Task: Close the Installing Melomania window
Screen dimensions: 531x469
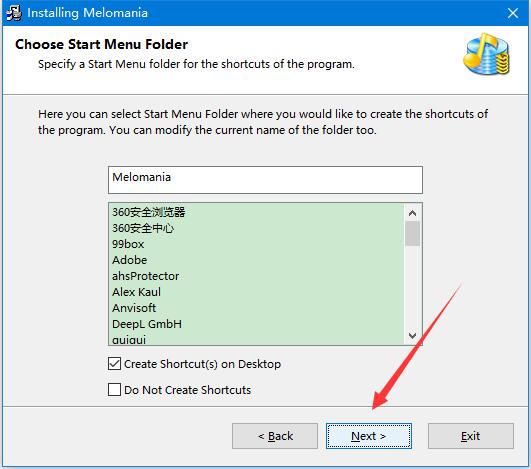Action: 513,13
